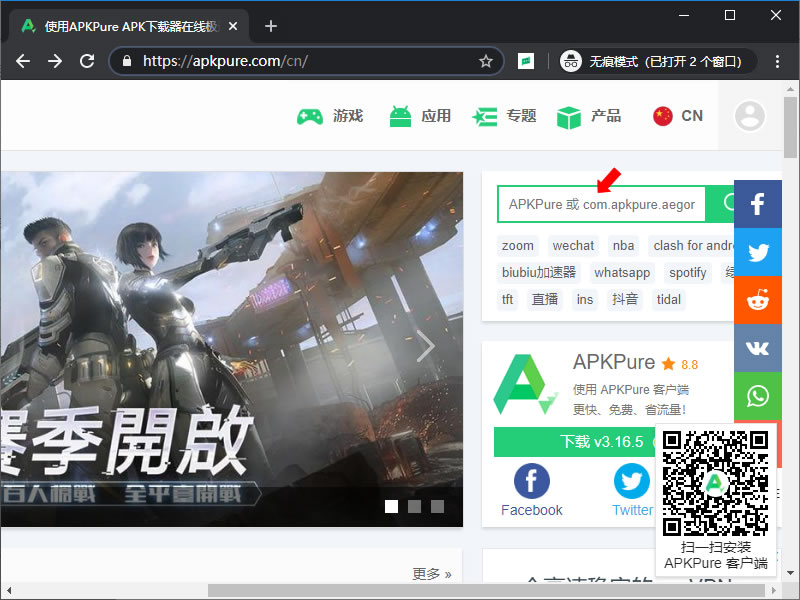This screenshot has width=800, height=600.
Task: Click the 更多 » (more) link
Action: coord(432,574)
